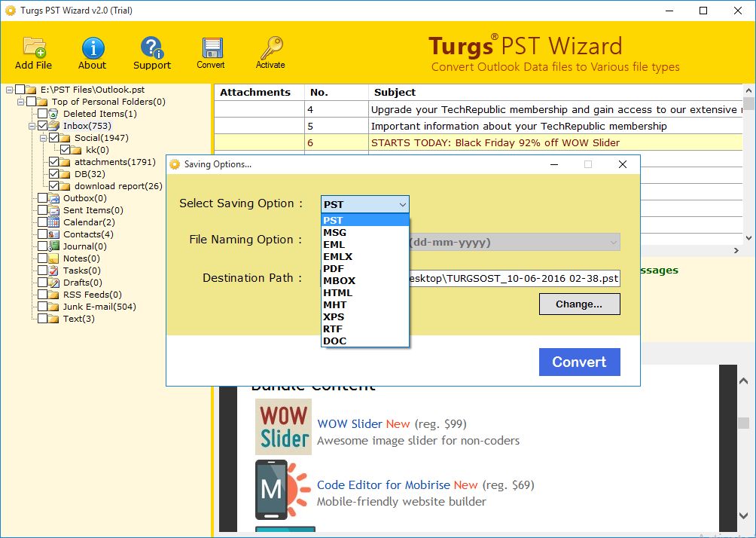This screenshot has width=756, height=538.
Task: Click the Add File toolbar icon
Action: point(34,47)
